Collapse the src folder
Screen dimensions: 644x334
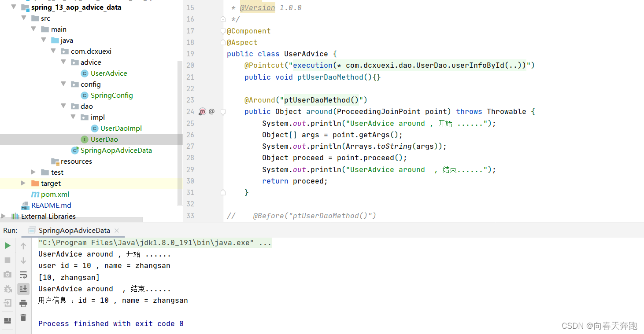click(x=23, y=18)
